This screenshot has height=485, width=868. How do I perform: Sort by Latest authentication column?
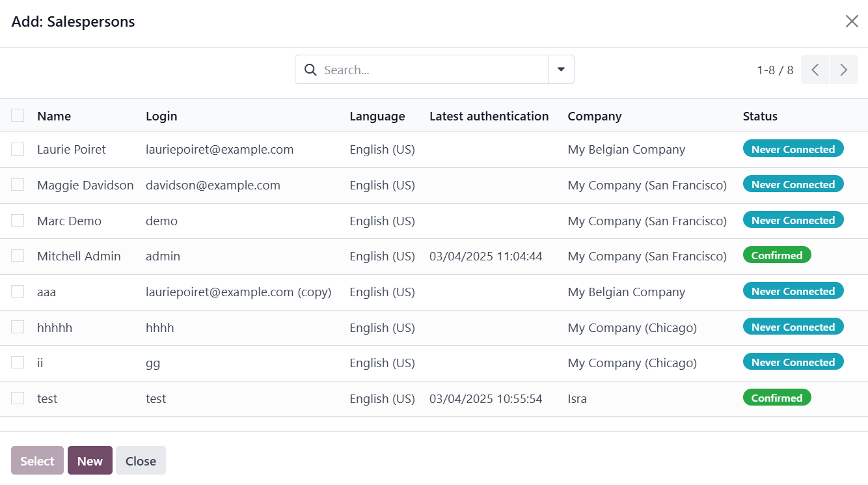[x=489, y=117]
